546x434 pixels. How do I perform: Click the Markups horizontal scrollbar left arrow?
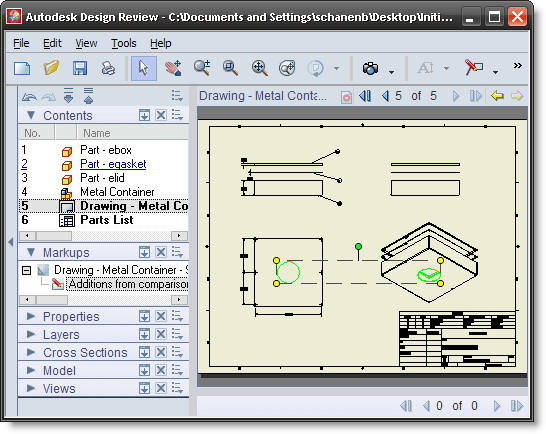pos(27,299)
